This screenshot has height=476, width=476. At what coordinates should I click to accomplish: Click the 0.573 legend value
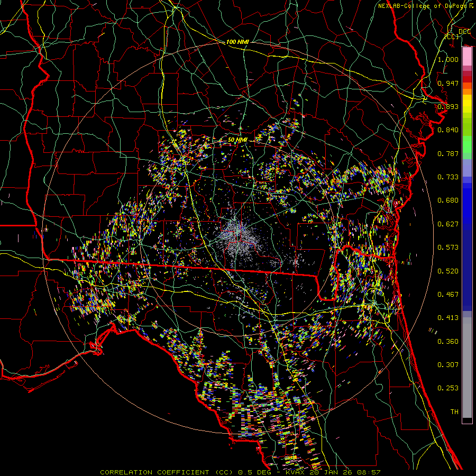point(448,248)
